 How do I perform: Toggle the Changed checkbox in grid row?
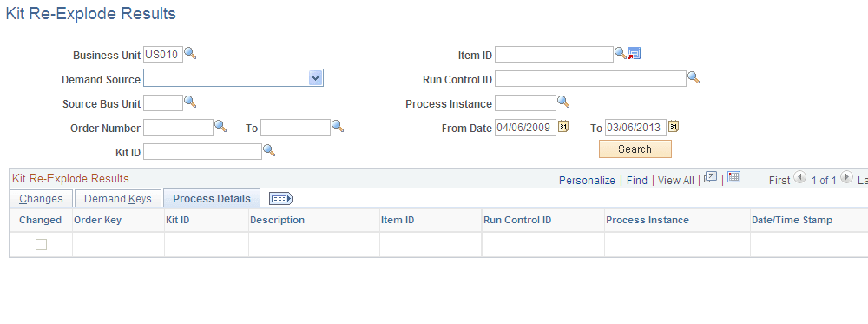(41, 244)
